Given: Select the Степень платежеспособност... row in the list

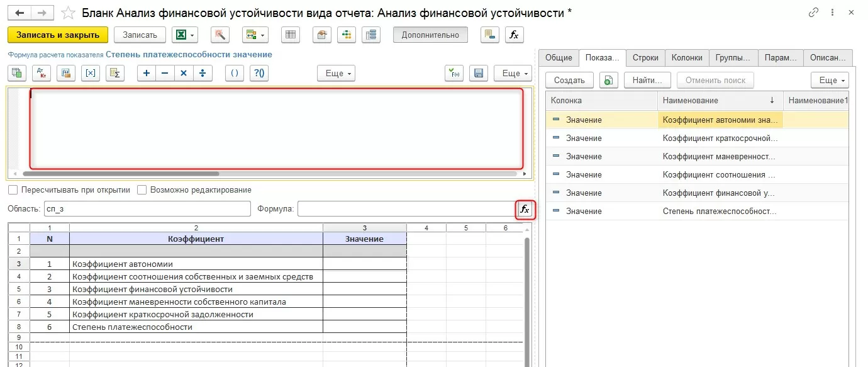Looking at the screenshot, I should coord(697,211).
